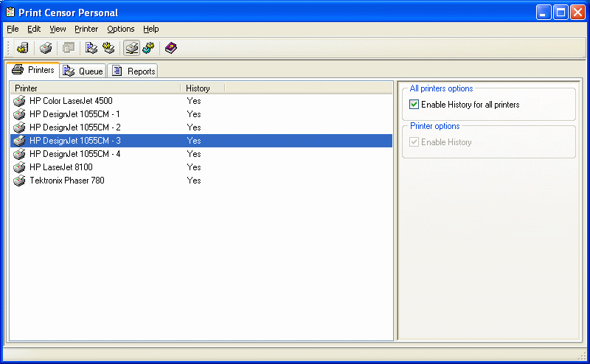Close the Print Censor Personal window
Viewport: 590px width, 364px height.
click(577, 12)
